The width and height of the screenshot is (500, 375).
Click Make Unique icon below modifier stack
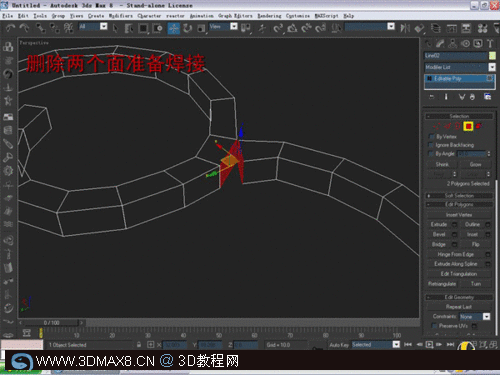click(462, 97)
